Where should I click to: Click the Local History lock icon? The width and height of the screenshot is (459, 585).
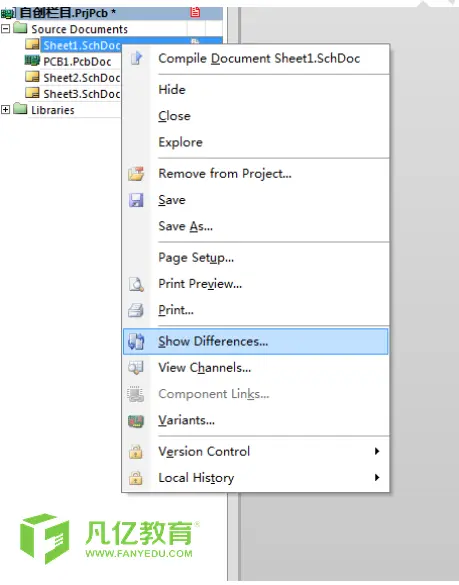point(136,478)
